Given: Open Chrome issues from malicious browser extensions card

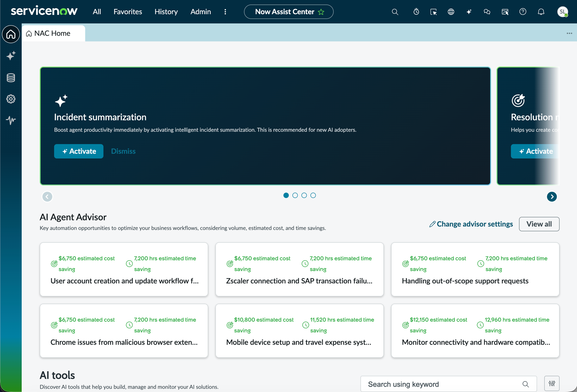Looking at the screenshot, I should (124, 331).
